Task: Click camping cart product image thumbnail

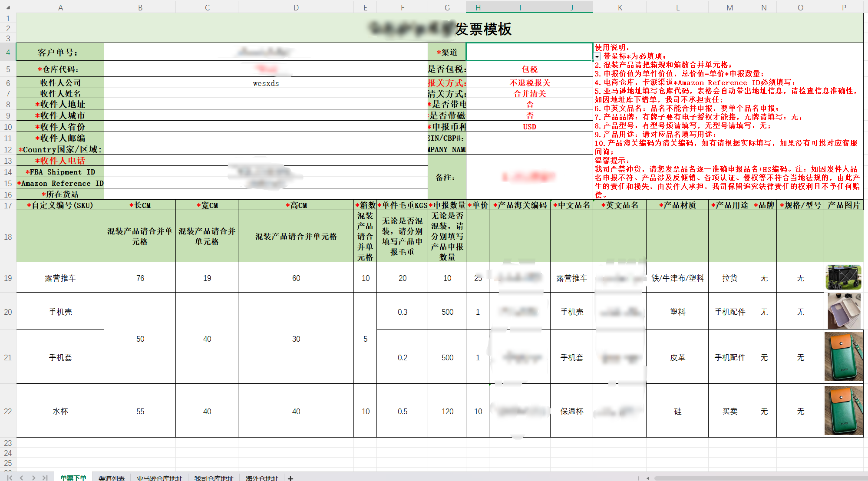Action: (843, 277)
